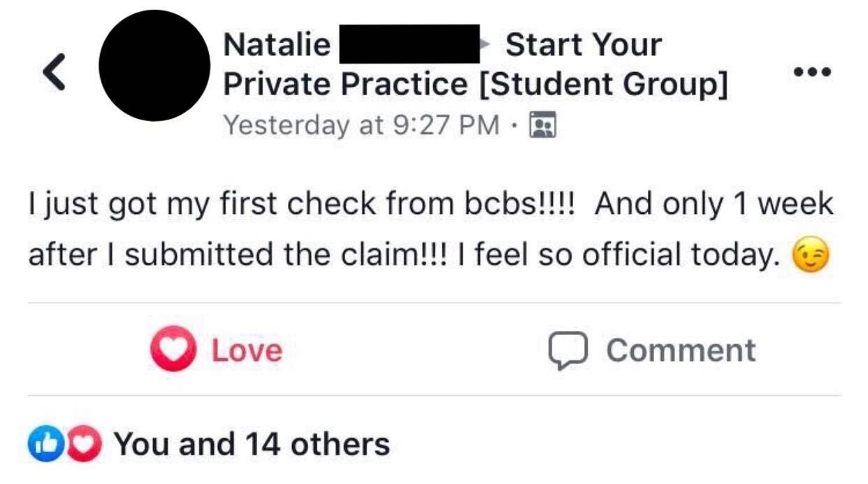The width and height of the screenshot is (868, 484).
Task: Click the '[Student Group]' part of the title
Action: pos(604,85)
